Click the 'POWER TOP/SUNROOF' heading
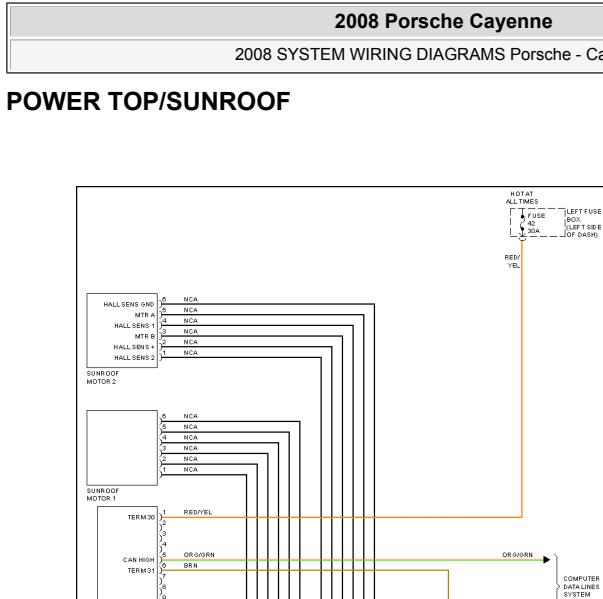 pos(148,101)
